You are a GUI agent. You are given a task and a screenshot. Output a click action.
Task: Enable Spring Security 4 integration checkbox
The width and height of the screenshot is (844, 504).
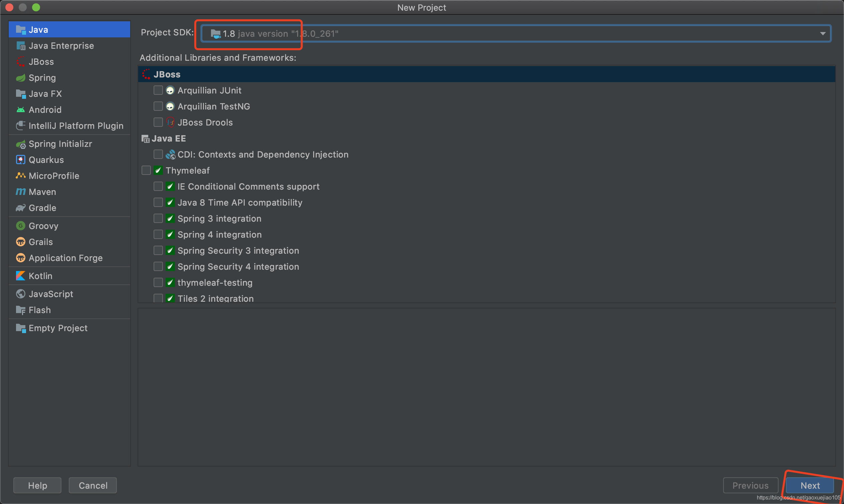(x=158, y=267)
